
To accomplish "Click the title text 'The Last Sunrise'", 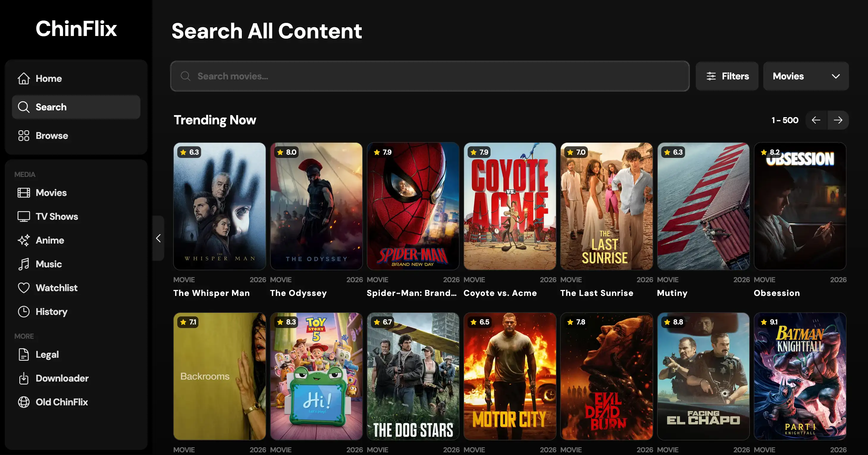I will click(597, 293).
